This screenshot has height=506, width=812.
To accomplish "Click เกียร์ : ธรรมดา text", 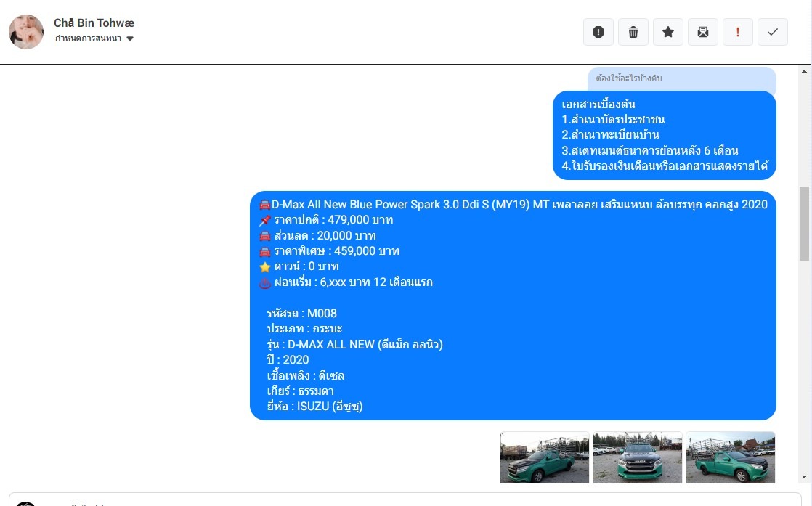I will coord(301,391).
